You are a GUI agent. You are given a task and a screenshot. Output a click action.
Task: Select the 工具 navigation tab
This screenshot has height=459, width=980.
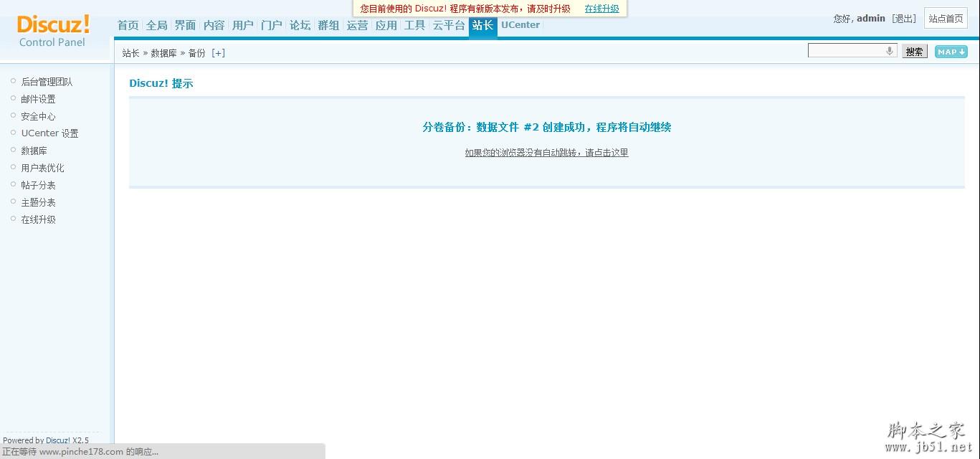(414, 25)
